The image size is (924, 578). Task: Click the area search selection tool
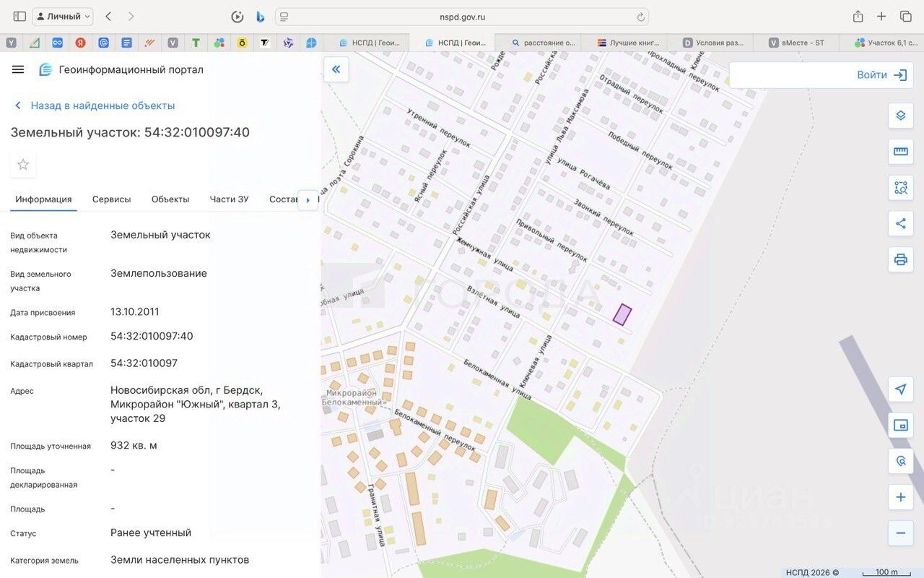coord(900,188)
